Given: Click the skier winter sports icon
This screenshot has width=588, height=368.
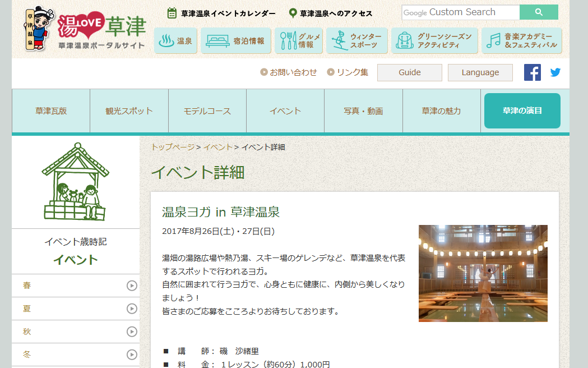Looking at the screenshot, I should click(x=340, y=40).
